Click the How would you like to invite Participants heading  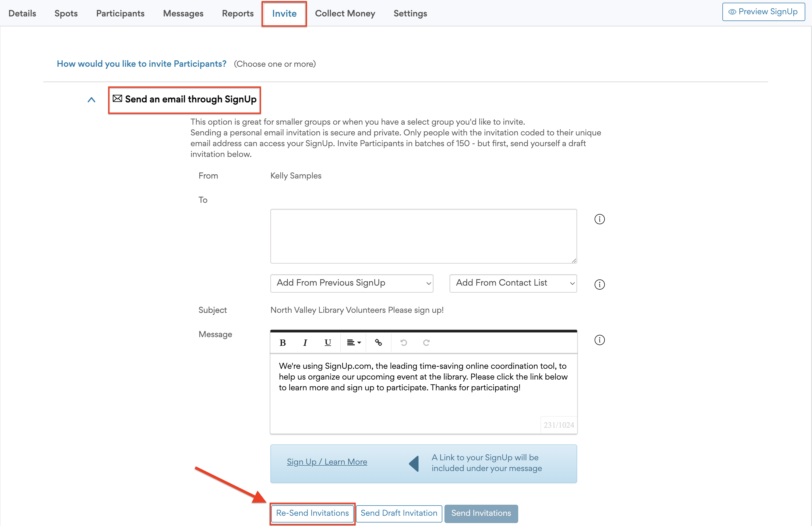tap(142, 64)
